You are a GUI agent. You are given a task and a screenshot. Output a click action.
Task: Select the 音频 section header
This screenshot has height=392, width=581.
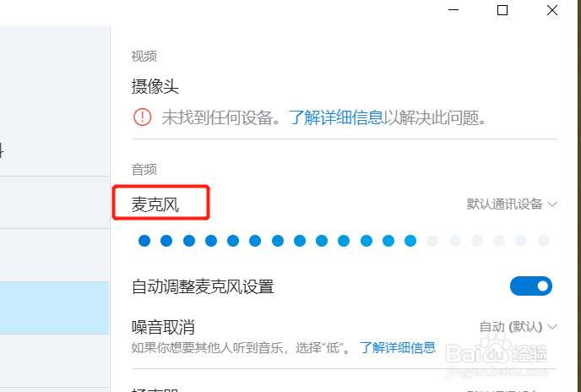point(144,170)
